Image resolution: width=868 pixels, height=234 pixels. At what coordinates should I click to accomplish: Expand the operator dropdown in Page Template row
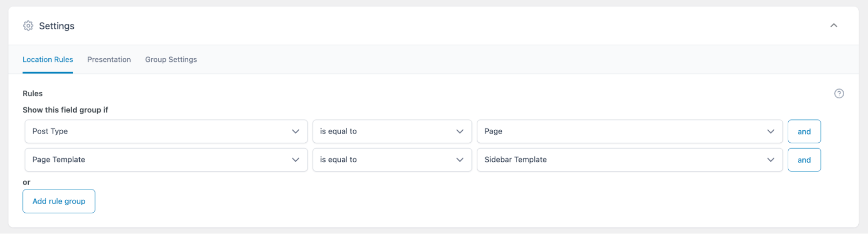(x=392, y=160)
